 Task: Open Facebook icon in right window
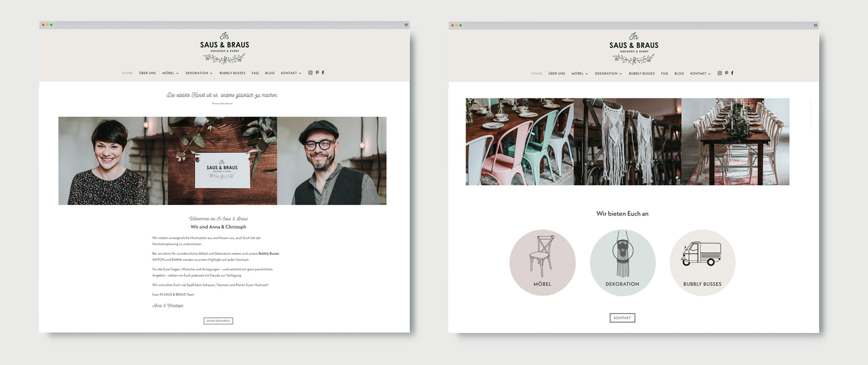732,73
